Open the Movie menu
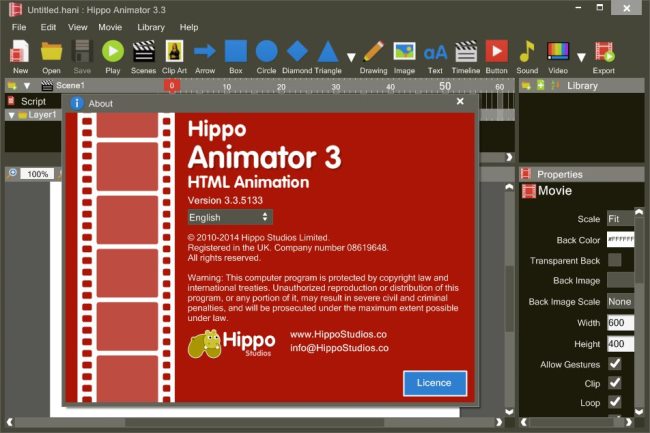Image resolution: width=650 pixels, height=433 pixels. coord(110,27)
